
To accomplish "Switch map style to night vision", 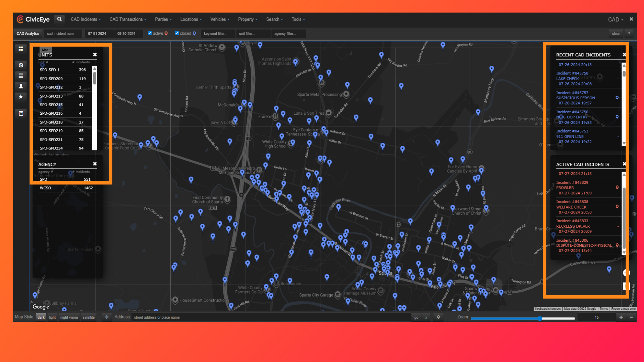I will (69, 317).
